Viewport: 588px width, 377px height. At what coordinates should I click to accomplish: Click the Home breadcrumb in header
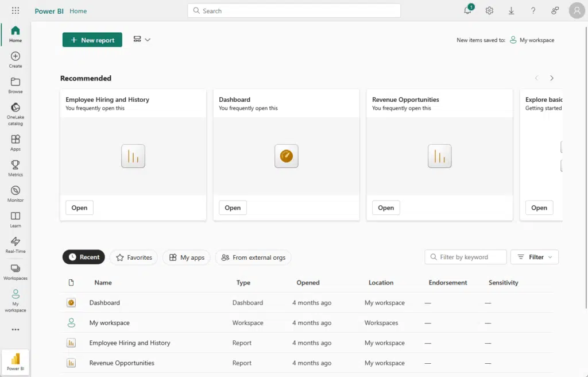(x=78, y=11)
